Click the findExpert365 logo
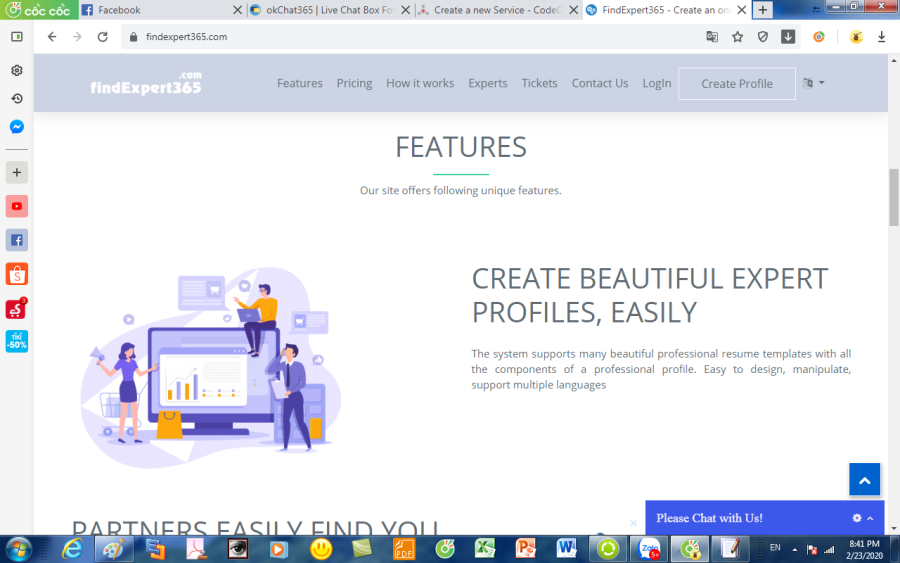Viewport: 900px width, 563px height. pyautogui.click(x=146, y=83)
